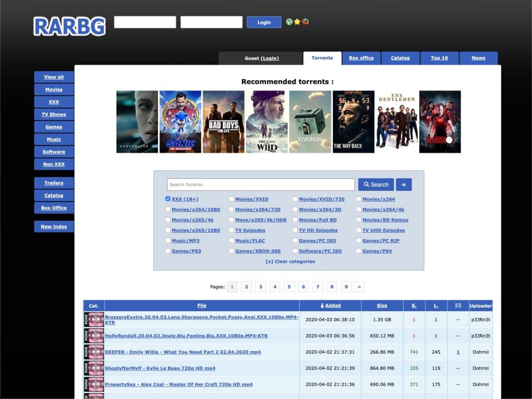Sort the table by Size column

point(382,305)
